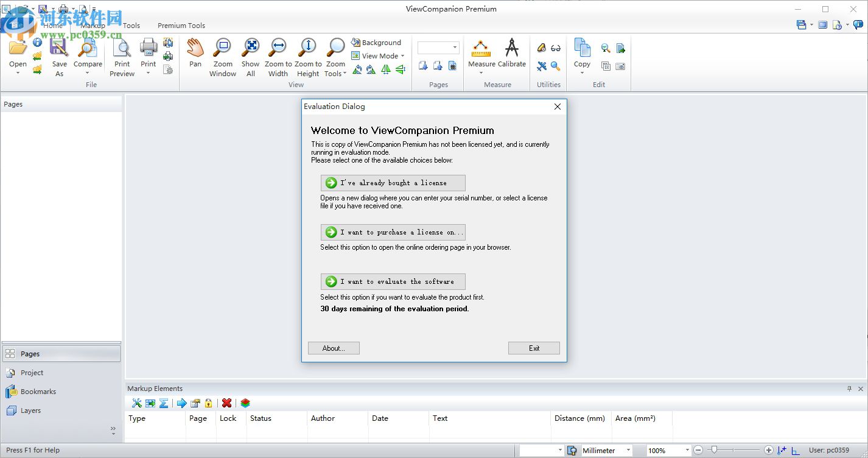
Task: Click the rotate left icon in View group
Action: (357, 69)
